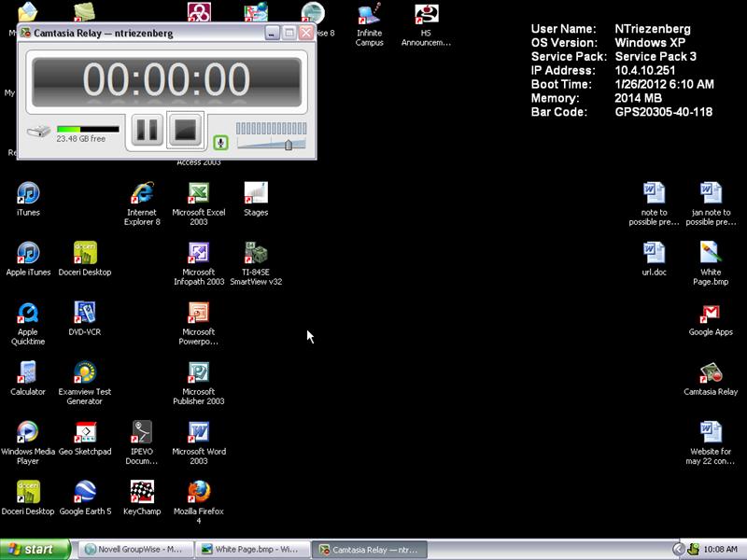Select the Microsoft PowerPoint shortcut

199,324
